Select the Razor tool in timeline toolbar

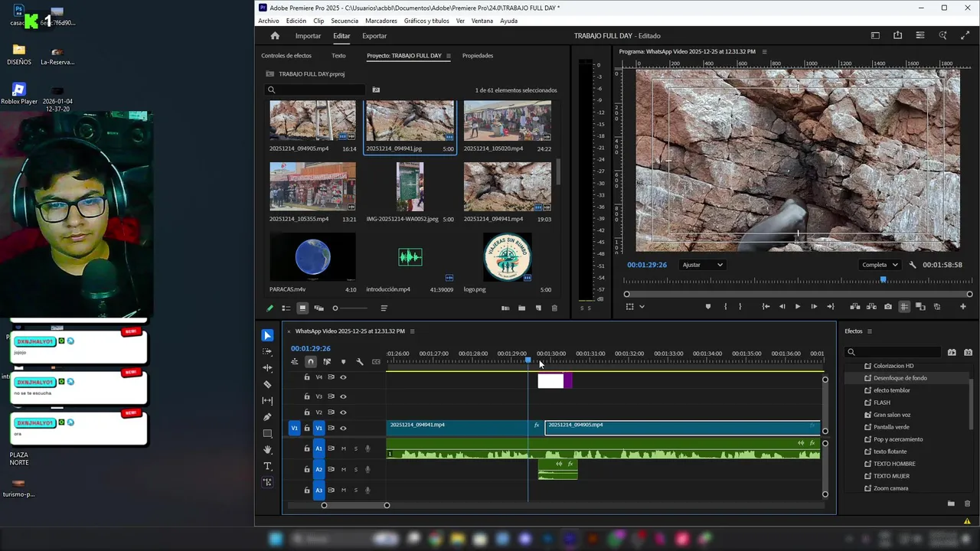(x=267, y=384)
